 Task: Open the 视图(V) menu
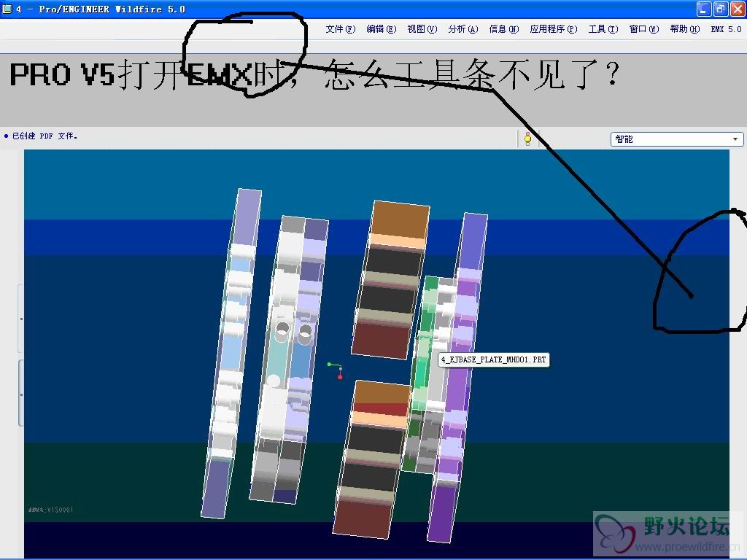(x=422, y=29)
